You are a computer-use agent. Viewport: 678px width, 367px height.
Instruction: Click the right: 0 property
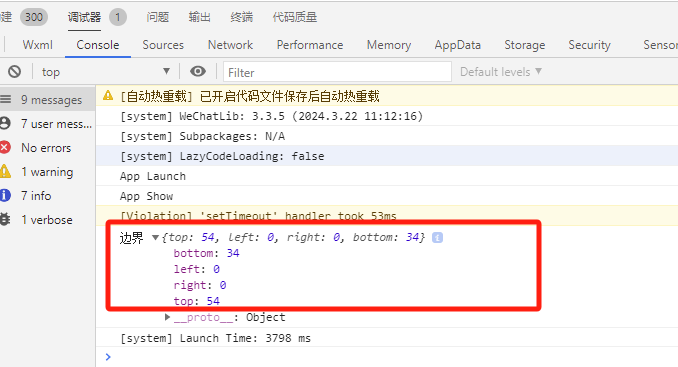click(200, 285)
